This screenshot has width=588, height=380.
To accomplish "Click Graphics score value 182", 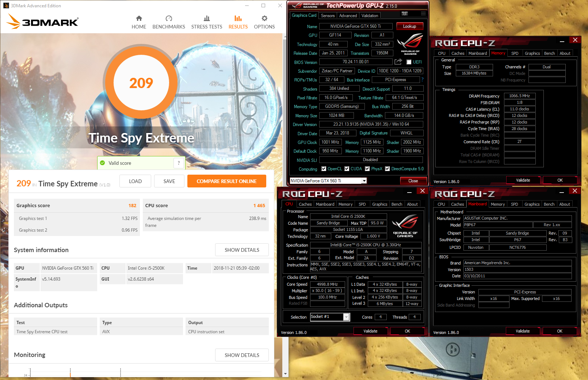I will [132, 206].
